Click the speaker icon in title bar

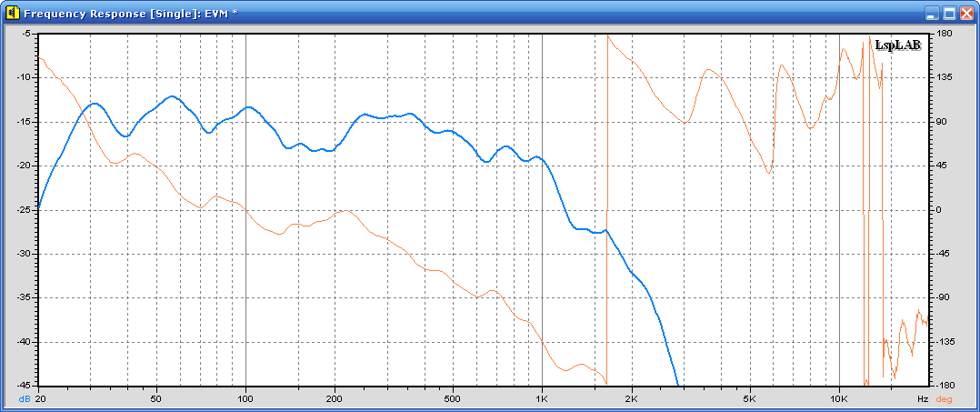coord(13,13)
